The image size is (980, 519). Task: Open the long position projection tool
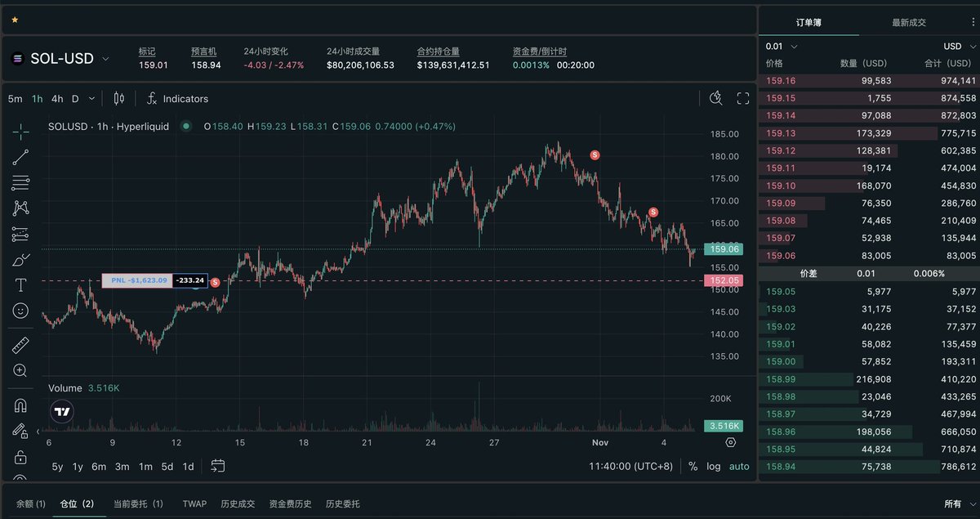click(20, 235)
